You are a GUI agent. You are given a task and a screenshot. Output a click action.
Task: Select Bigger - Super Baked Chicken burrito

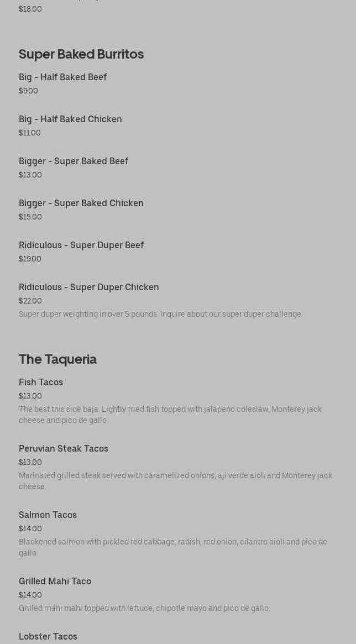81,203
